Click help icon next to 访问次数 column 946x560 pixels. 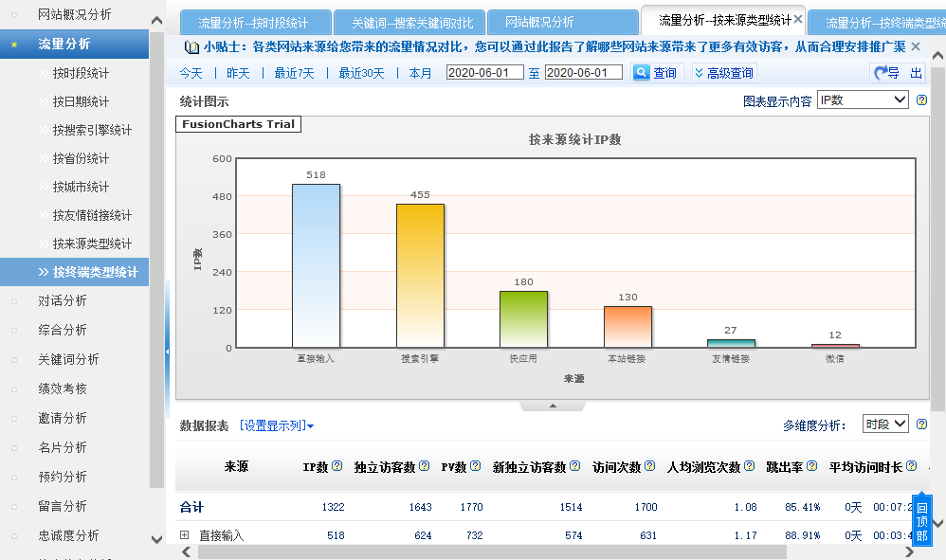click(649, 466)
